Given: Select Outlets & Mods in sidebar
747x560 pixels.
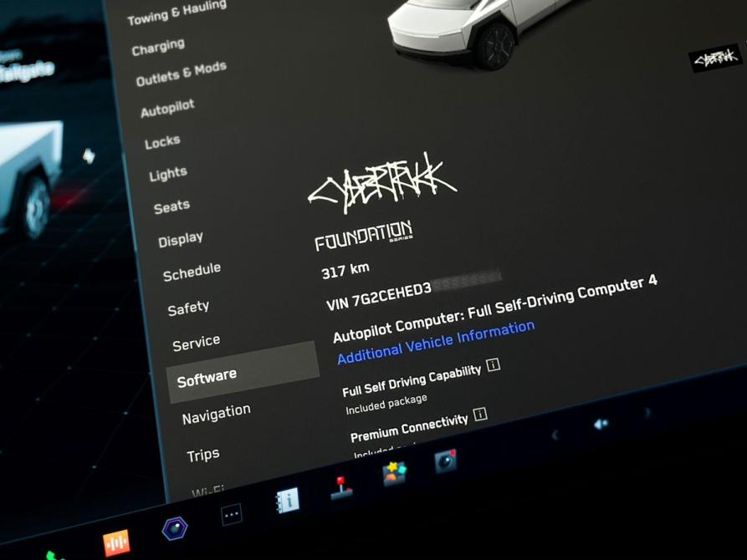Looking at the screenshot, I should [181, 74].
